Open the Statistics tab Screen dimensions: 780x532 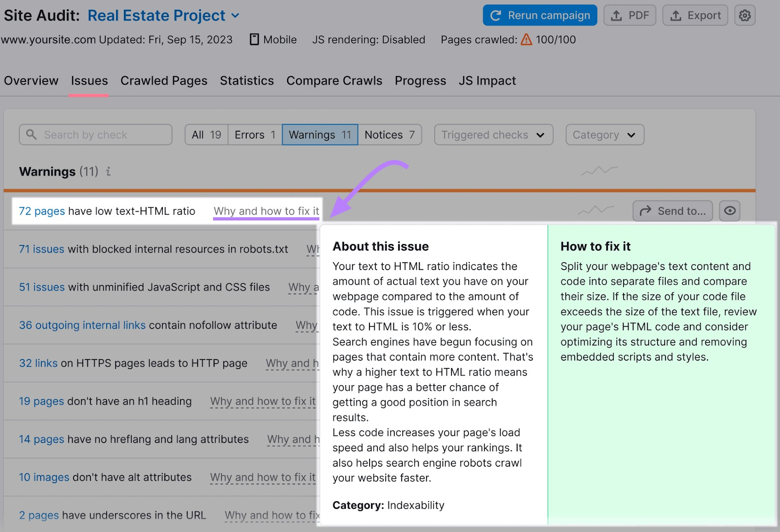247,80
